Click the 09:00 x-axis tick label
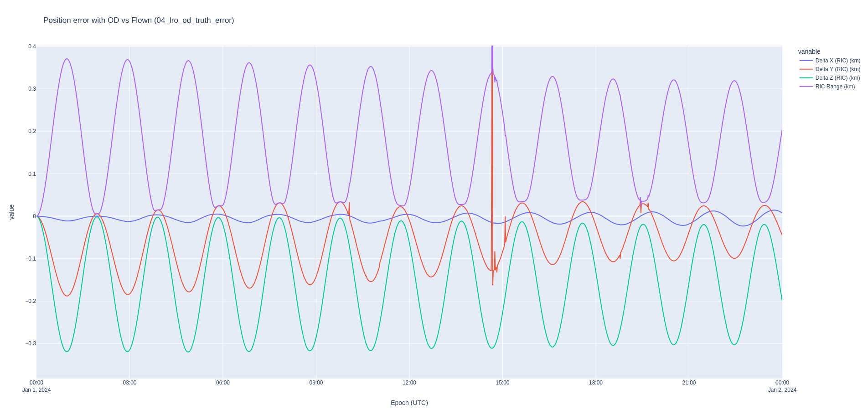868x415 pixels. (x=316, y=383)
